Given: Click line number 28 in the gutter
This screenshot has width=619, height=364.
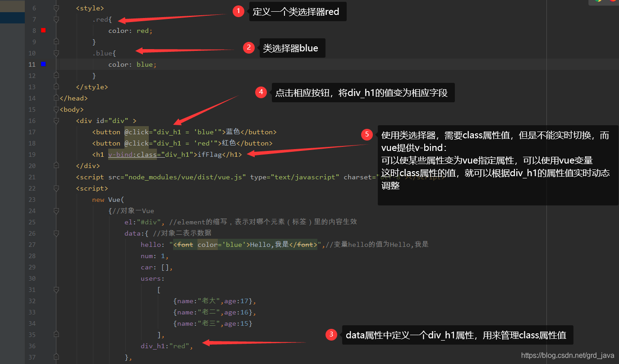Looking at the screenshot, I should click(x=32, y=256).
